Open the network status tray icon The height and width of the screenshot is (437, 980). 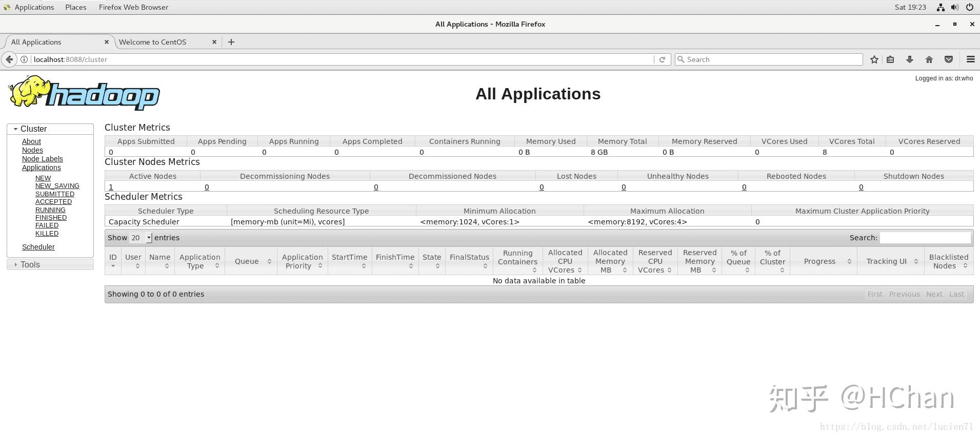pos(941,7)
